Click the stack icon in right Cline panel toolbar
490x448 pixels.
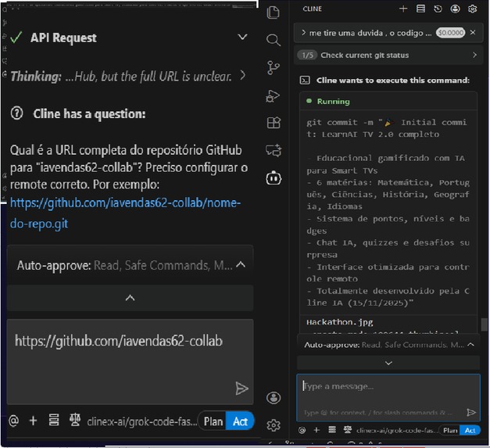coord(332,430)
